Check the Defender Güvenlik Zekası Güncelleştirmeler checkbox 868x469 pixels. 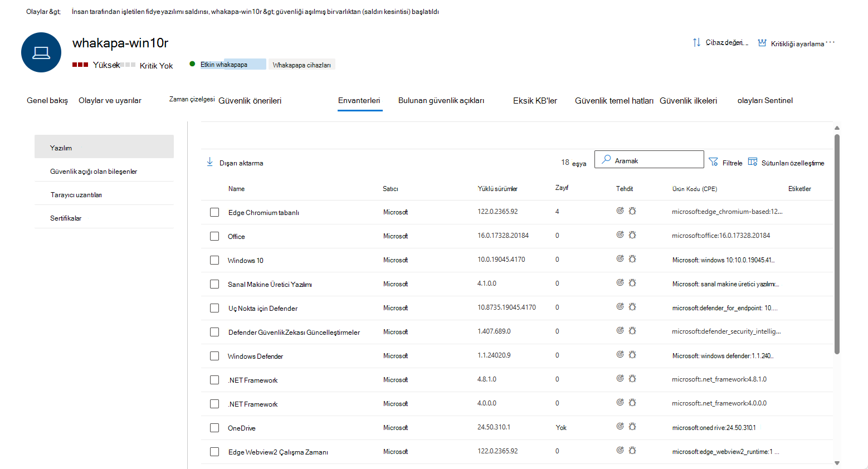(x=214, y=332)
